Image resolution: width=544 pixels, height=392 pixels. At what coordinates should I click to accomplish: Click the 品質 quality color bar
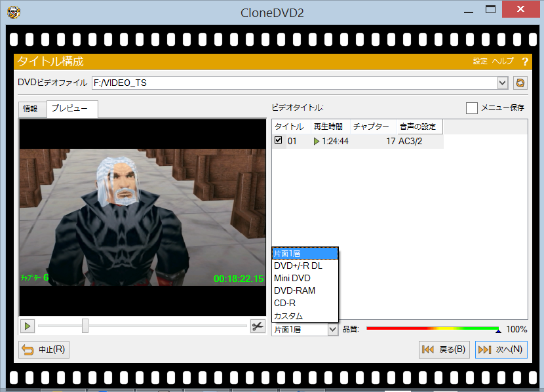point(433,328)
